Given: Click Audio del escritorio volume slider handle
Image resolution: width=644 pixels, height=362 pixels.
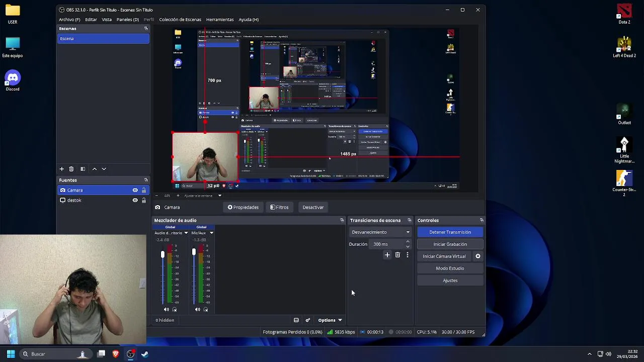Looking at the screenshot, I should pos(163,255).
